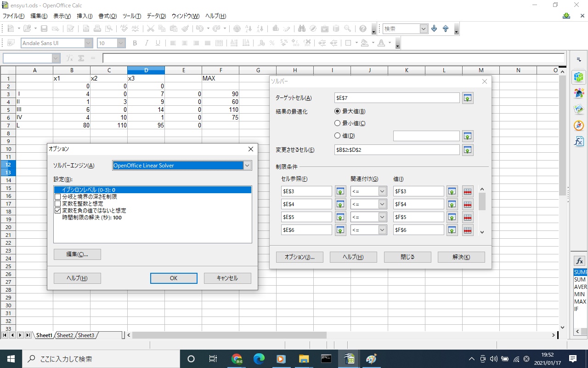Toggle bold formatting in the toolbar
Image resolution: width=588 pixels, height=368 pixels.
click(x=135, y=43)
